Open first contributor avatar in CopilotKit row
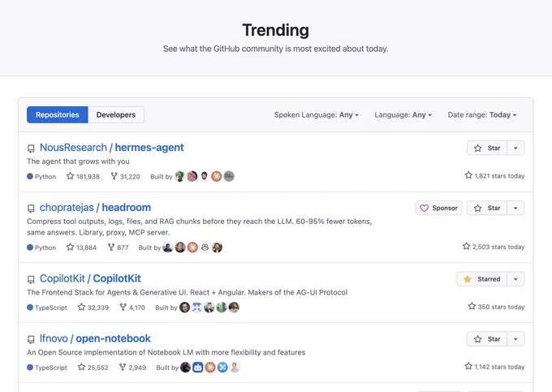Screen dimensions: 552x392 pyautogui.click(x=184, y=308)
